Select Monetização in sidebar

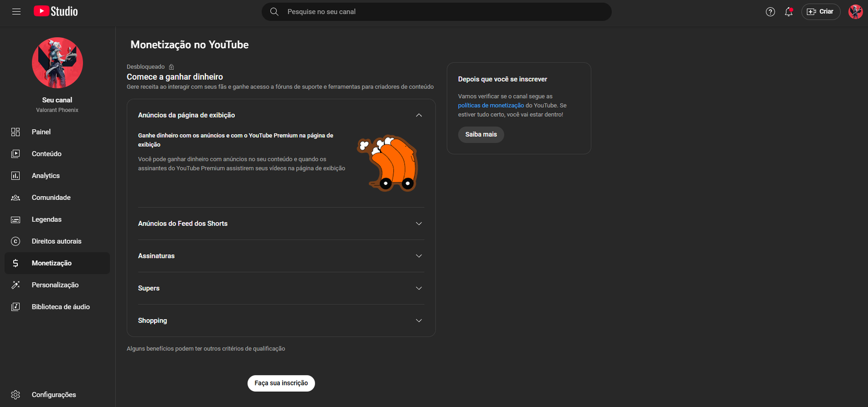pyautogui.click(x=58, y=263)
